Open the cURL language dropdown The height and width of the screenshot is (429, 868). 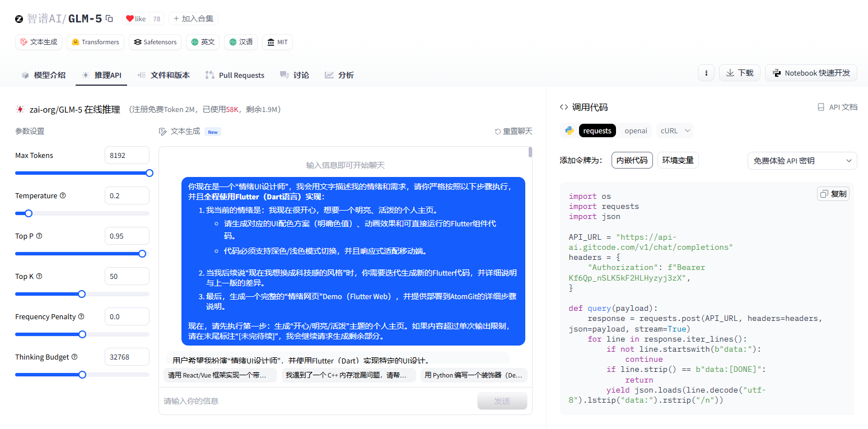click(675, 130)
